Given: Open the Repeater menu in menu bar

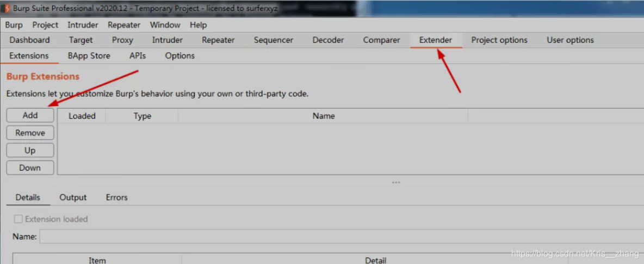Looking at the screenshot, I should pos(124,25).
